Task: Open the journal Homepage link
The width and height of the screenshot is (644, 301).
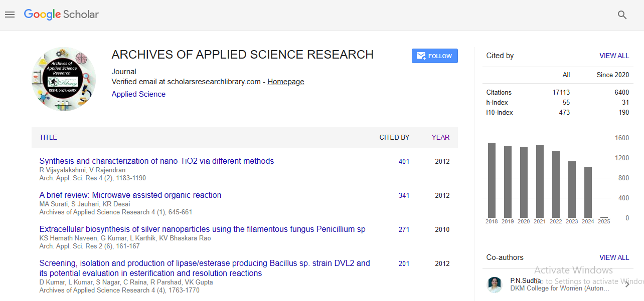Action: [285, 82]
